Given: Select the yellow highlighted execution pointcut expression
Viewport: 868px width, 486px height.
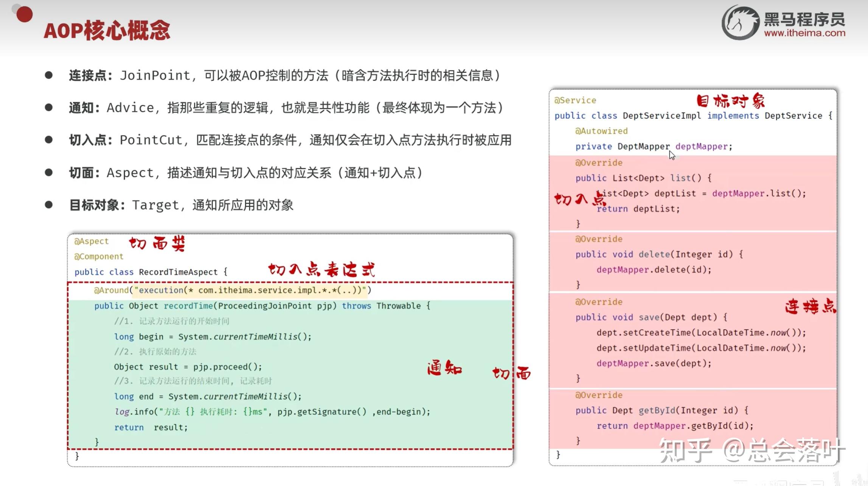Looking at the screenshot, I should coord(250,290).
